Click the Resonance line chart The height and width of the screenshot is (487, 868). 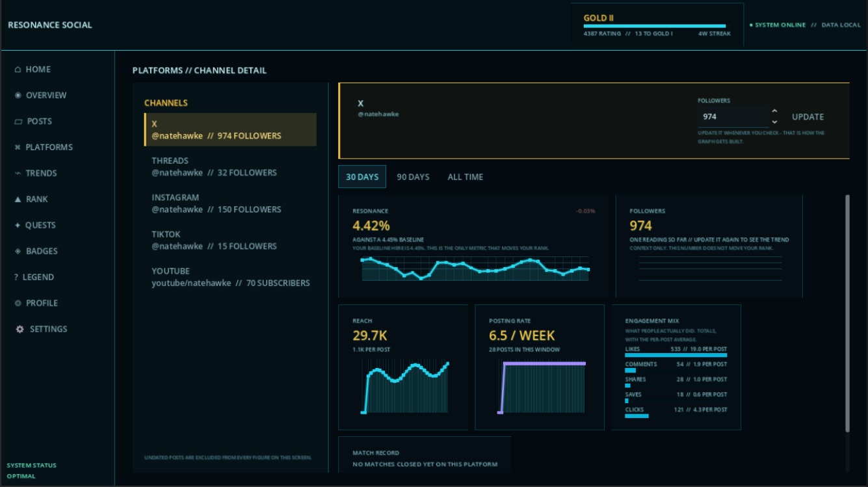[475, 268]
